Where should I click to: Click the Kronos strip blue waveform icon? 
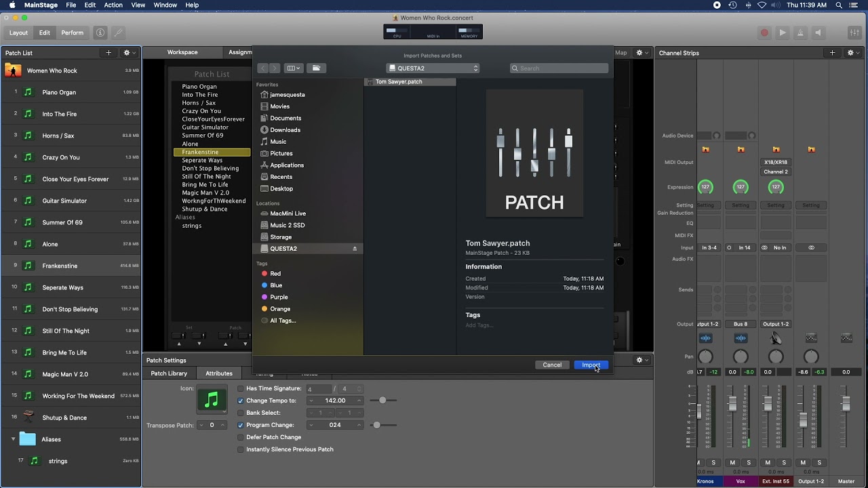coord(705,338)
